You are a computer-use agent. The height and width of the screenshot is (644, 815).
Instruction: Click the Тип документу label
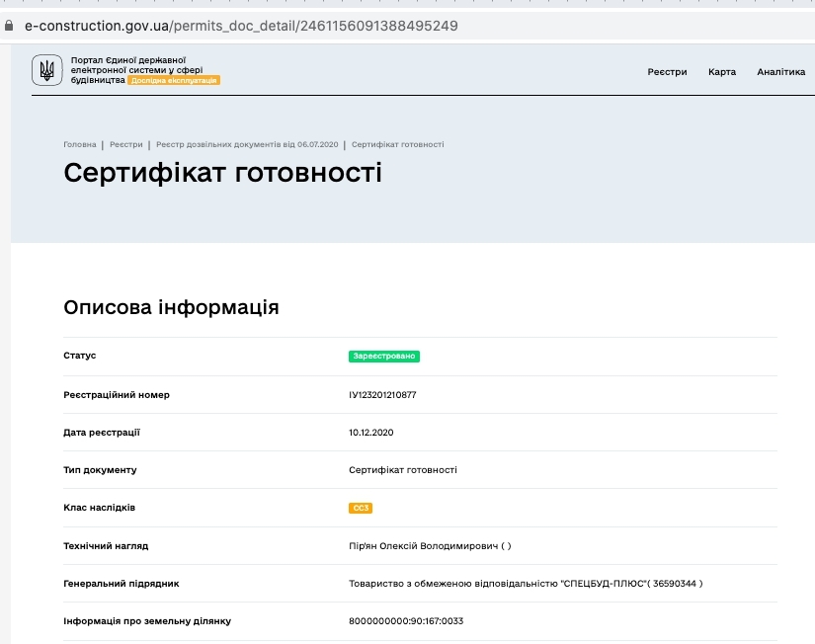[100, 470]
